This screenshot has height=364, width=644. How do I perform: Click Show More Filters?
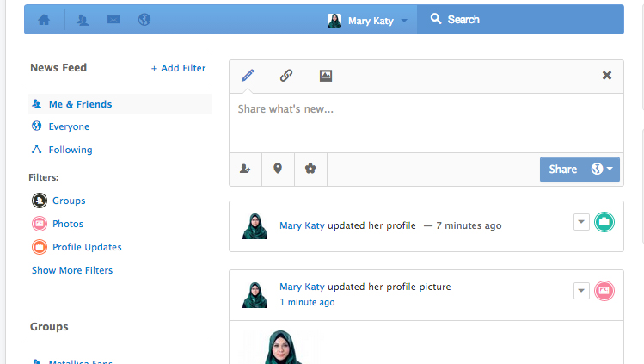tap(72, 270)
